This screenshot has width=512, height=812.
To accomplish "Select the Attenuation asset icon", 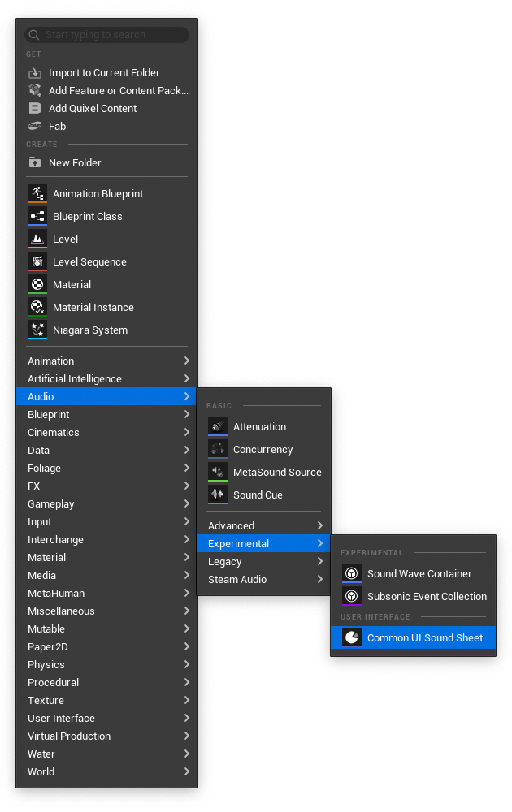I will (x=218, y=426).
